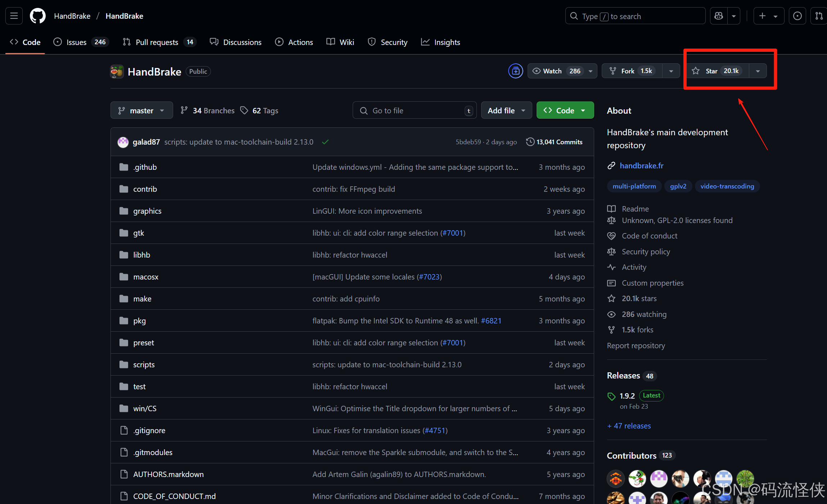
Task: Click the video-transcoding topic tag
Action: [x=727, y=186]
